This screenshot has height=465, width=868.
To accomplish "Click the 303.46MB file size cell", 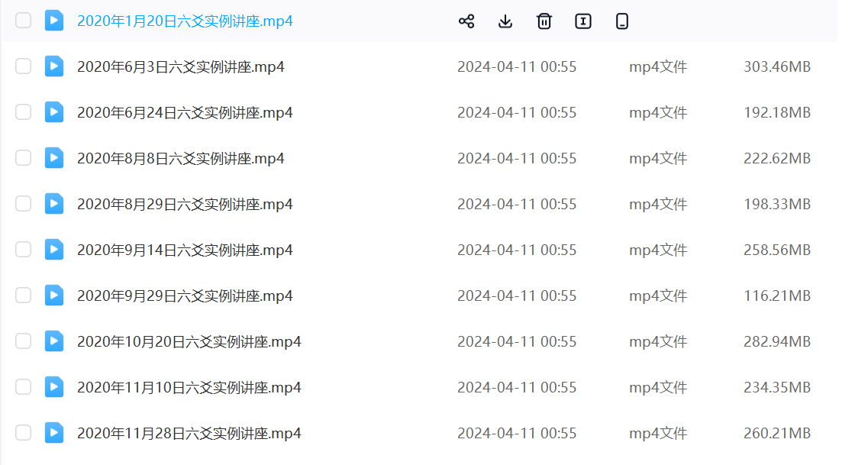I will tap(776, 67).
